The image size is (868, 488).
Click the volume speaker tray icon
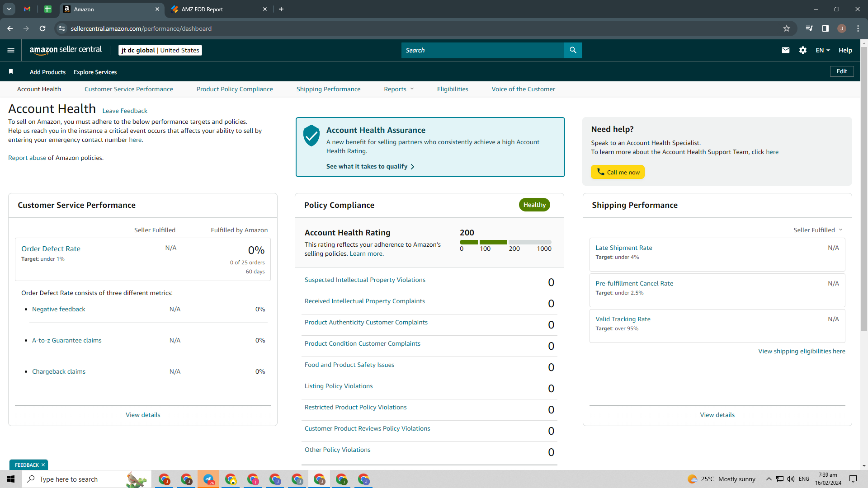(791, 479)
